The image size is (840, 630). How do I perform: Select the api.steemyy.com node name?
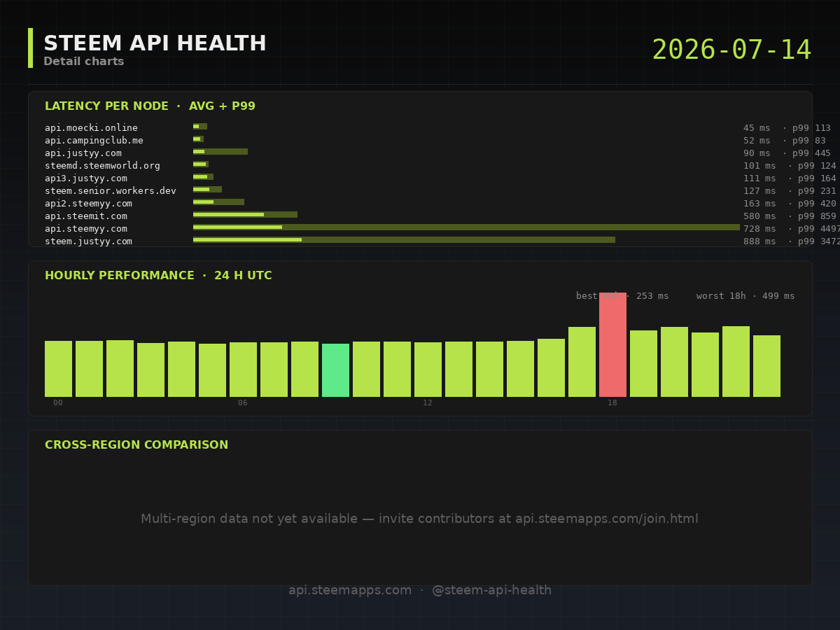[x=86, y=229]
